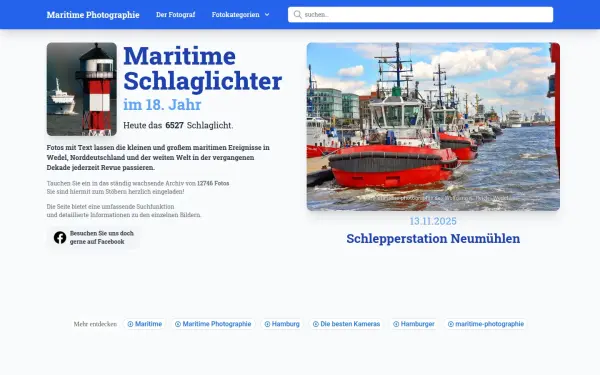Go to Maritime Photographie home logo
This screenshot has height=375, width=600.
[93, 15]
